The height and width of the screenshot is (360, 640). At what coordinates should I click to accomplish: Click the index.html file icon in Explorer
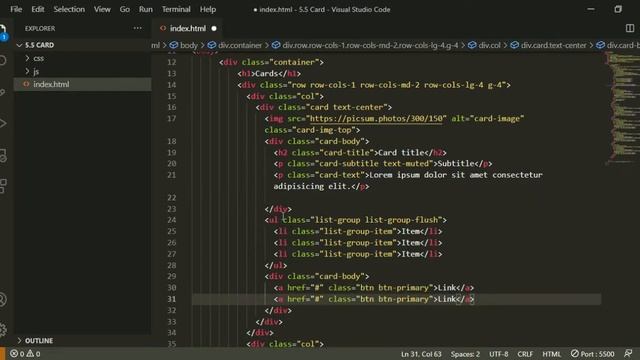(x=26, y=84)
